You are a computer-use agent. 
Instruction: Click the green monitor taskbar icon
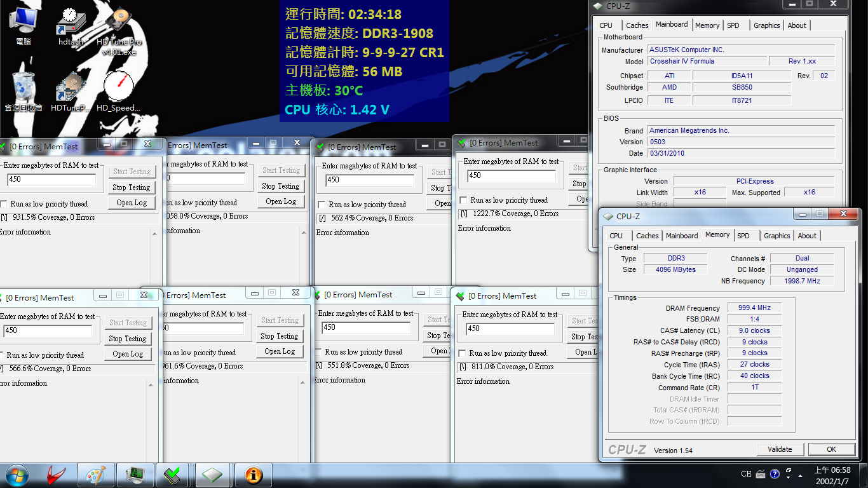click(x=135, y=475)
